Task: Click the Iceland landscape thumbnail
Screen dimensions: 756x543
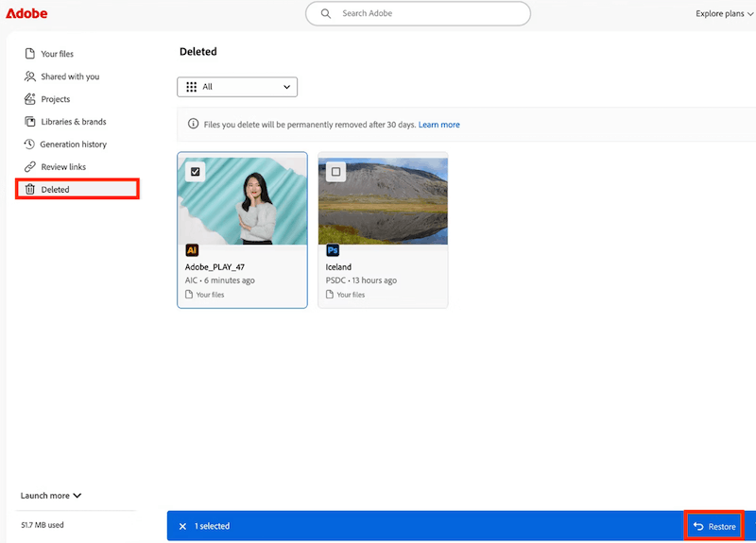Action: click(383, 201)
